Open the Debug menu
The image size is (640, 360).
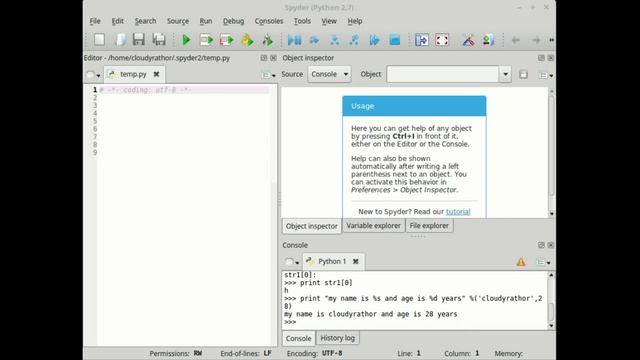point(233,21)
